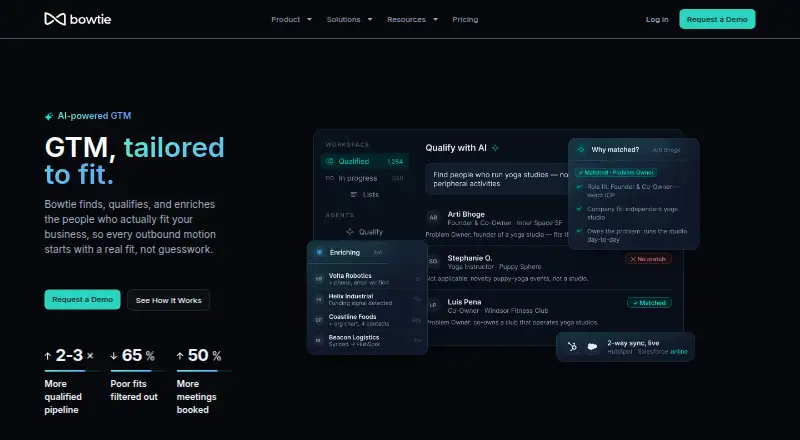
Task: Click the LP avatar for Luis Pena
Action: click(x=433, y=305)
